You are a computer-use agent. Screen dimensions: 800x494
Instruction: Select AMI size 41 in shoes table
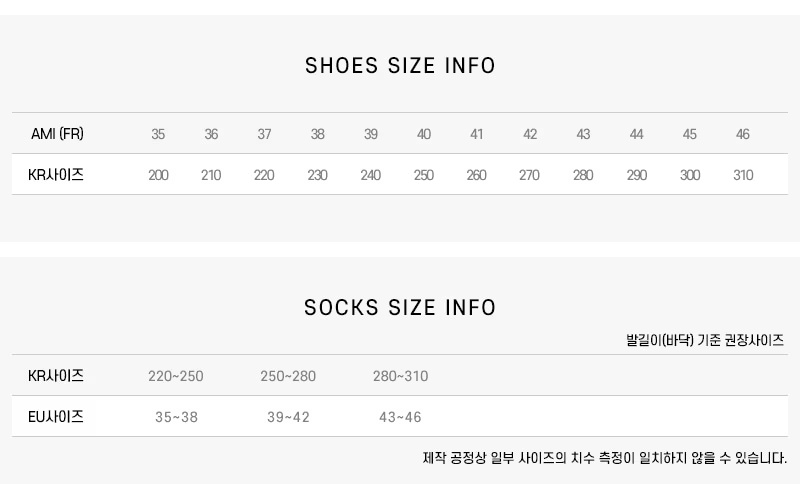pos(476,134)
